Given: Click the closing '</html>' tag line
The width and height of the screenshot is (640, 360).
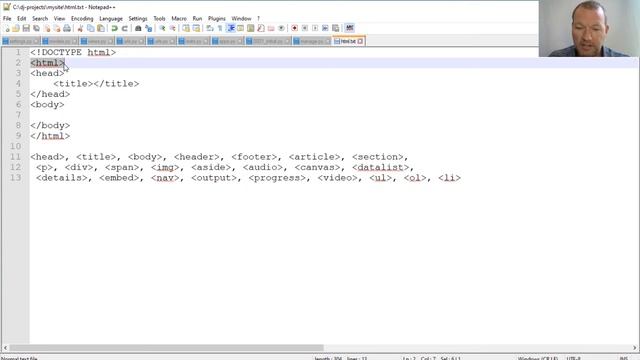Looking at the screenshot, I should (50, 136).
